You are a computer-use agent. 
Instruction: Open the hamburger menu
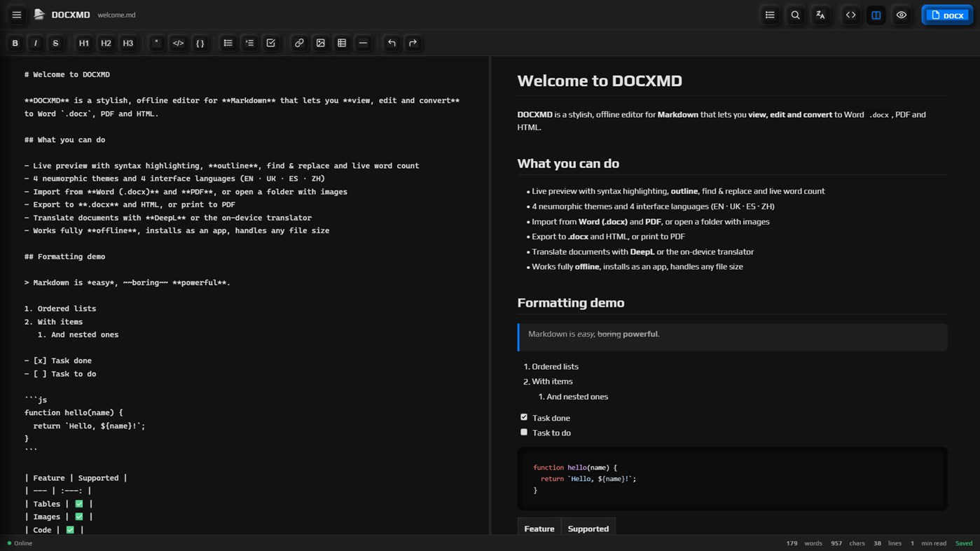[17, 15]
